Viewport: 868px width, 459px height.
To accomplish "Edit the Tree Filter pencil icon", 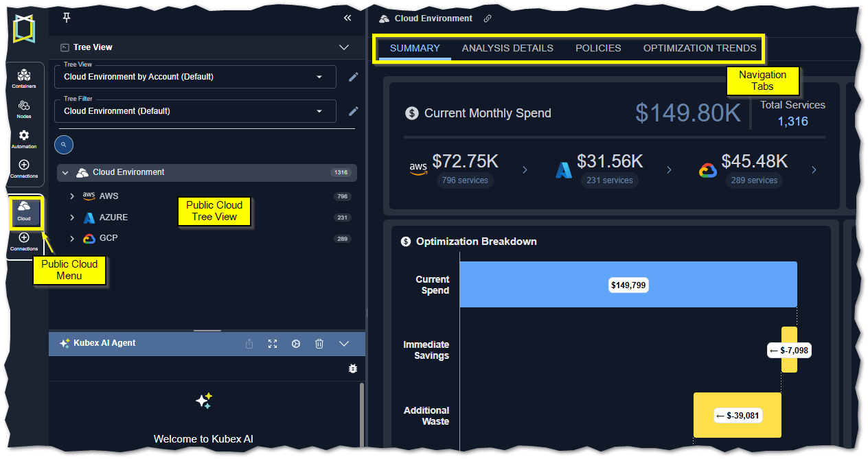I will (354, 111).
